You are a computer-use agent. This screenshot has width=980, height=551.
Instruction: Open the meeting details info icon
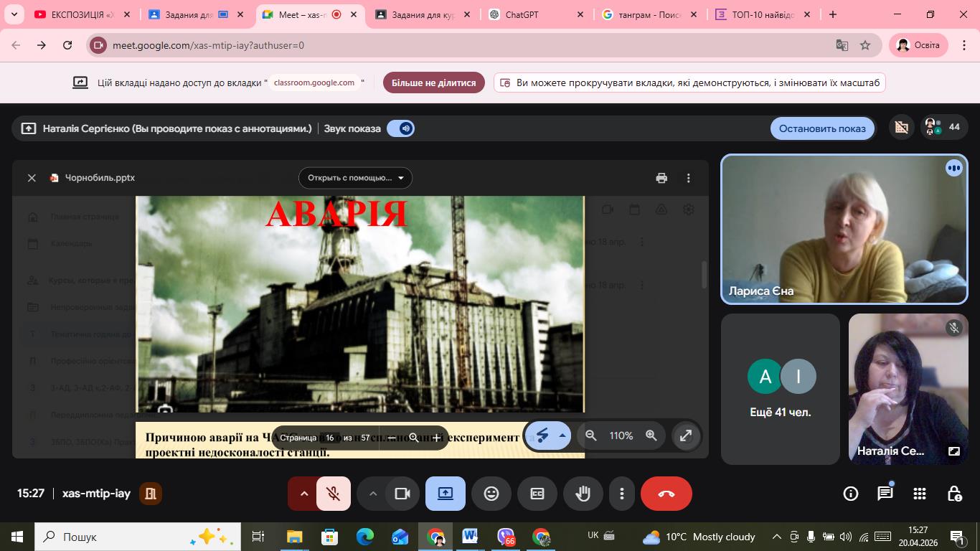pyautogui.click(x=851, y=494)
